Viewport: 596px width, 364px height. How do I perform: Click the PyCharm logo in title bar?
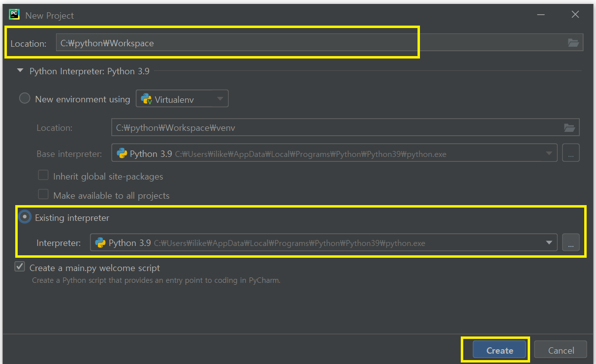pos(14,14)
